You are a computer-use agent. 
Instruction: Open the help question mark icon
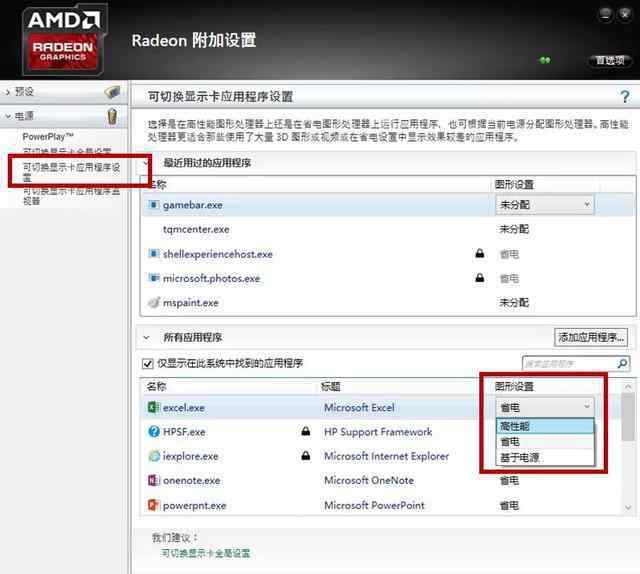(624, 97)
